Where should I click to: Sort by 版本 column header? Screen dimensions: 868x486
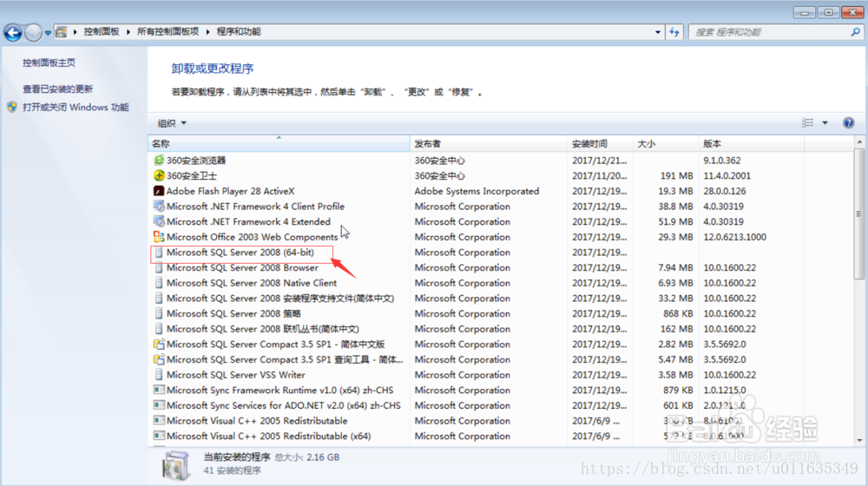pos(751,144)
